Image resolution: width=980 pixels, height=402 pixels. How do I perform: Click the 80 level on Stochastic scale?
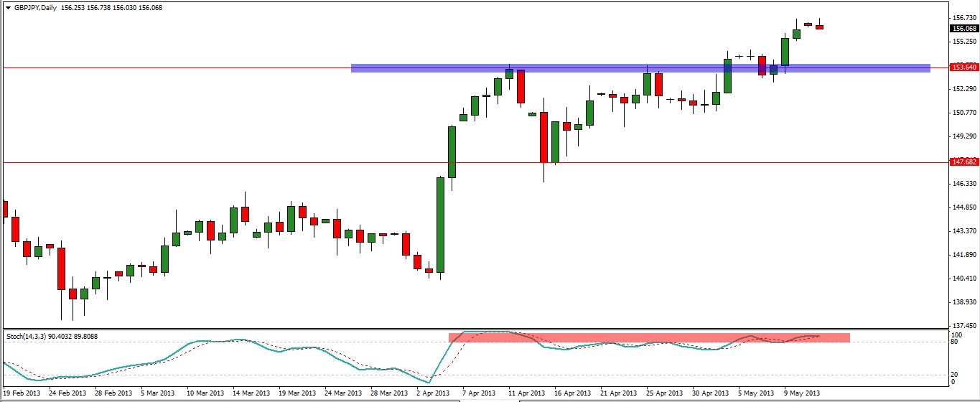[955, 342]
